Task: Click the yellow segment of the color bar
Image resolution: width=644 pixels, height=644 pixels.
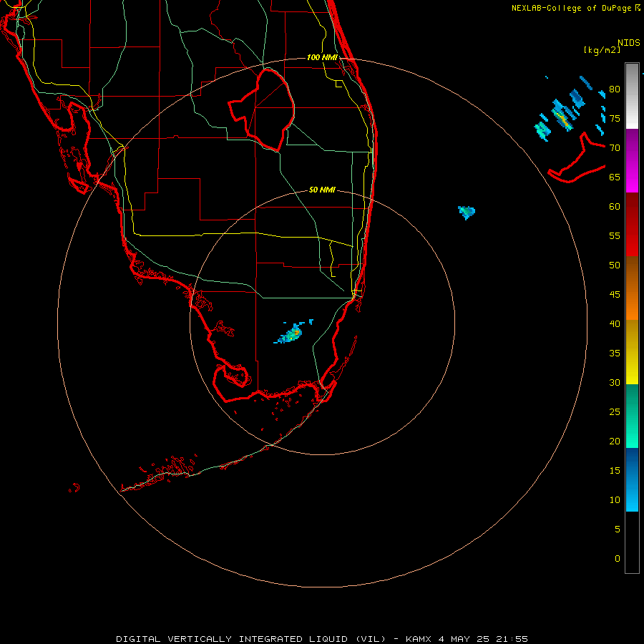Action: click(x=632, y=352)
